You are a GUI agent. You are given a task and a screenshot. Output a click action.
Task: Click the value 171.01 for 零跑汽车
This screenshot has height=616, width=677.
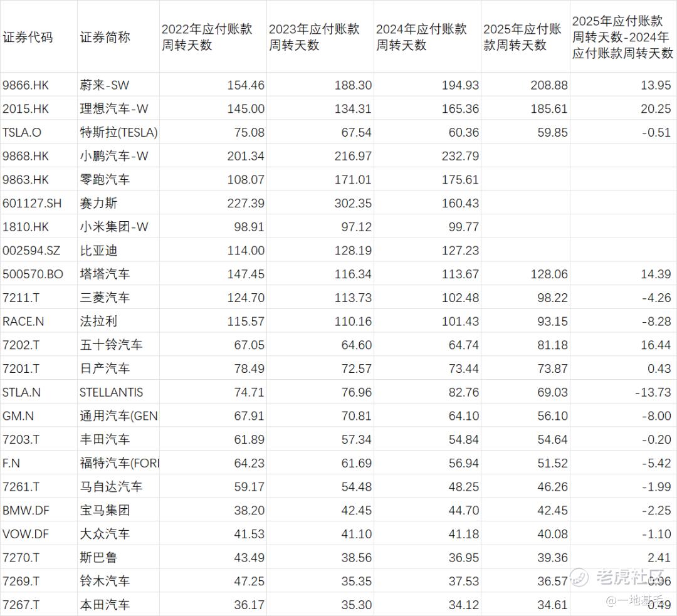click(x=353, y=180)
